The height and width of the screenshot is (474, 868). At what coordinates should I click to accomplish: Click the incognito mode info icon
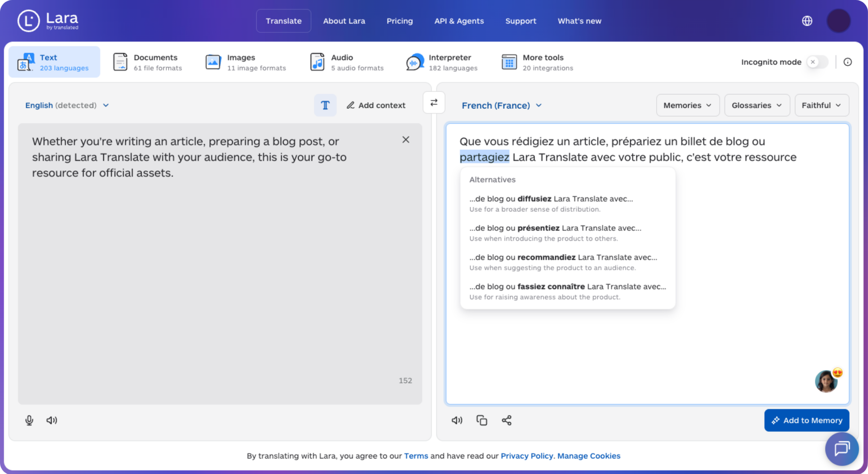[847, 62]
